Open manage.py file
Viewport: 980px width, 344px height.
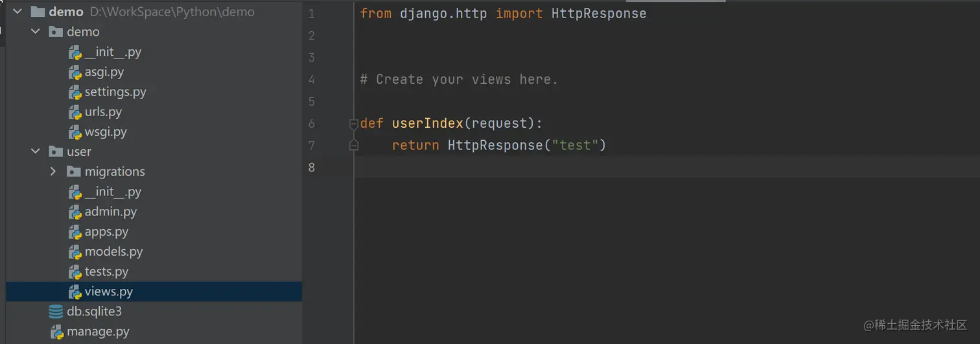98,332
